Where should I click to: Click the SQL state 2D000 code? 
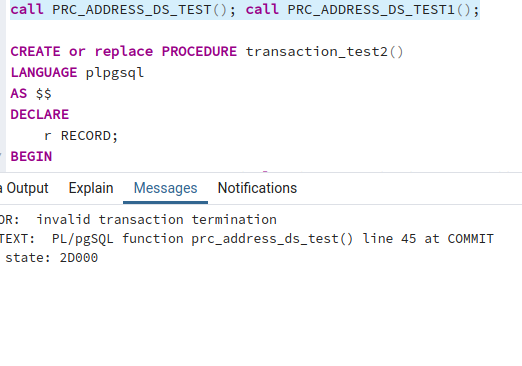point(79,258)
